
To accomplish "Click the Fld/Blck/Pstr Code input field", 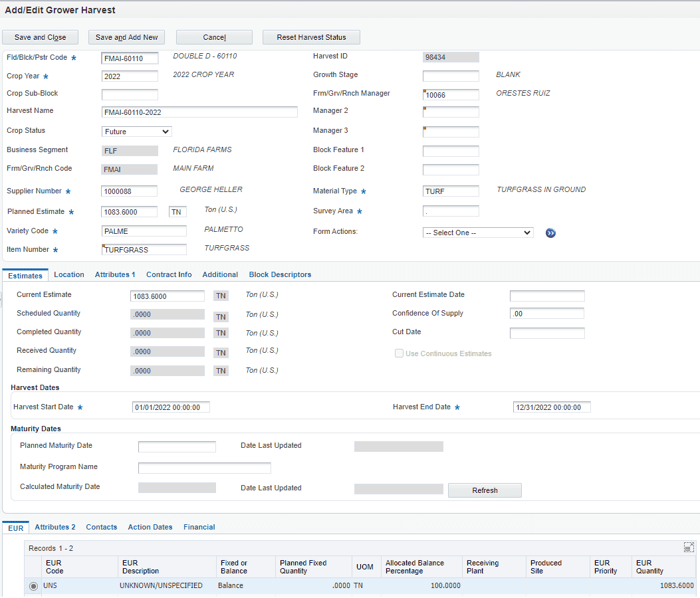I will [x=130, y=58].
